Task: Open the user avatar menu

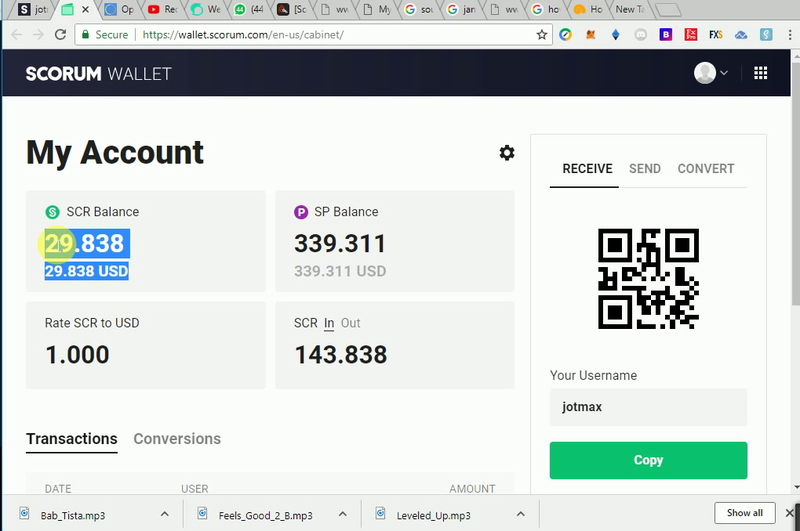Action: pyautogui.click(x=710, y=73)
